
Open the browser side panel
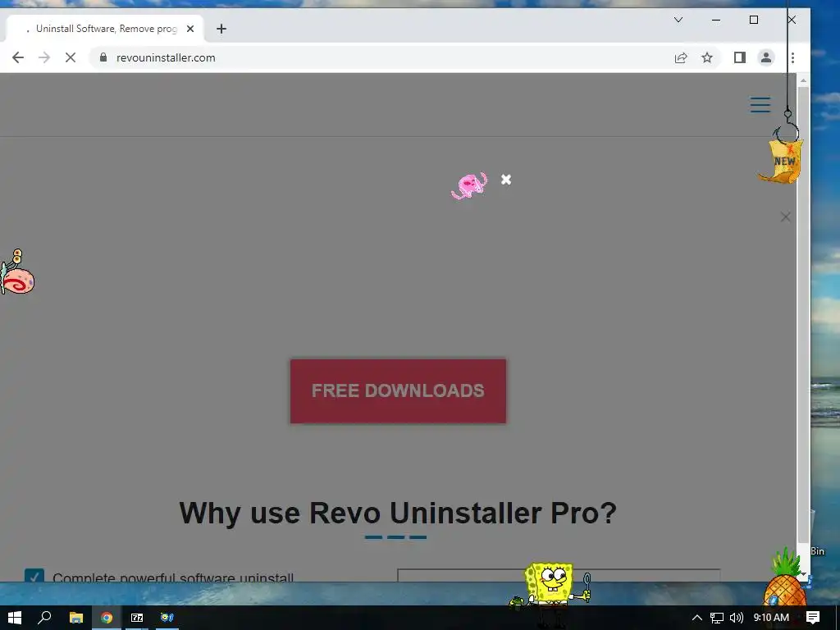pos(740,57)
